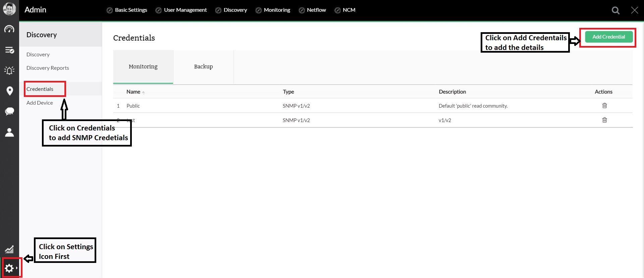Open the Basic Settings menu

[x=127, y=10]
